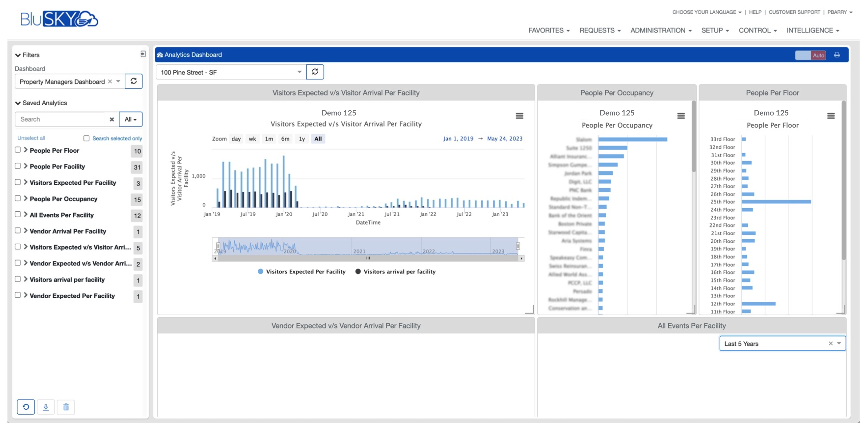Click the Unselect all link
Screen dimensions: 868x432
(32, 138)
